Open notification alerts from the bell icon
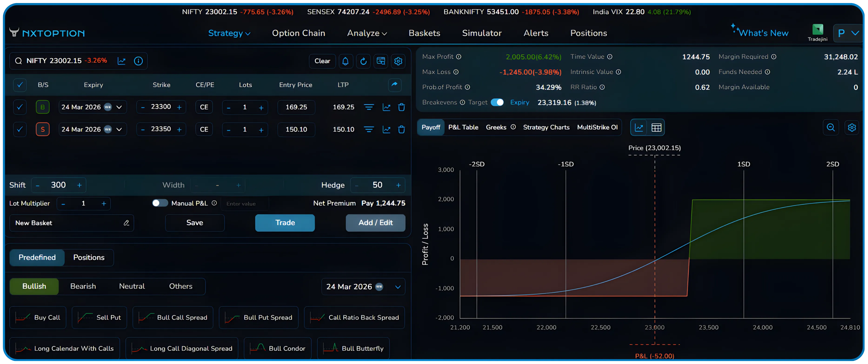Image resolution: width=868 pixels, height=364 pixels. click(x=346, y=61)
